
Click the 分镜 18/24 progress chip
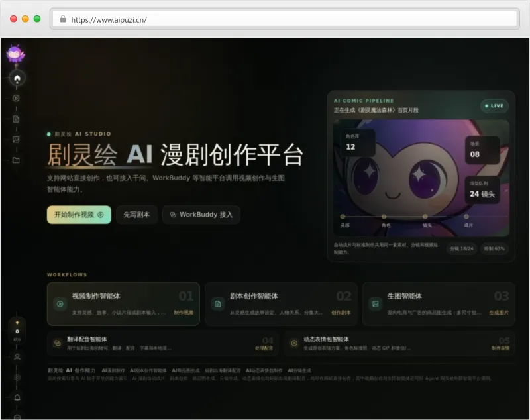461,248
